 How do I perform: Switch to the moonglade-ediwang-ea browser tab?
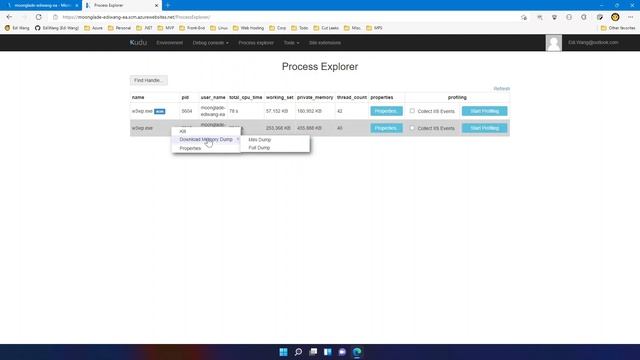pos(41,5)
